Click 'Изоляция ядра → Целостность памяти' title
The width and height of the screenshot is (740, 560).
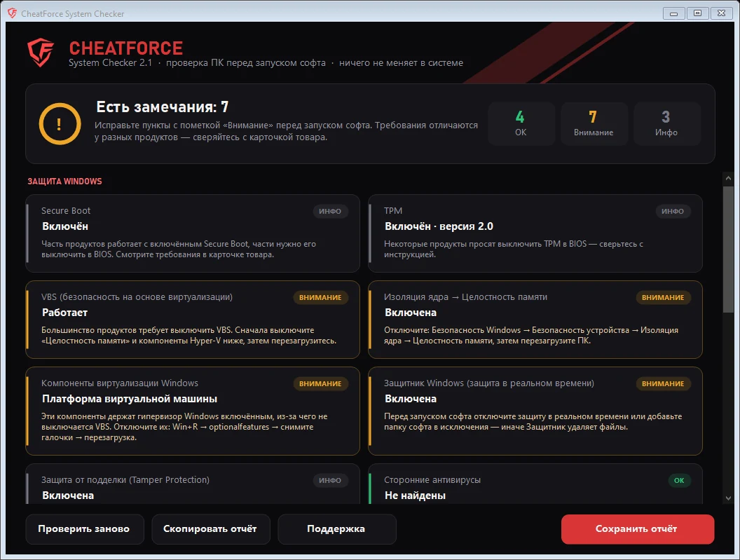pos(465,297)
